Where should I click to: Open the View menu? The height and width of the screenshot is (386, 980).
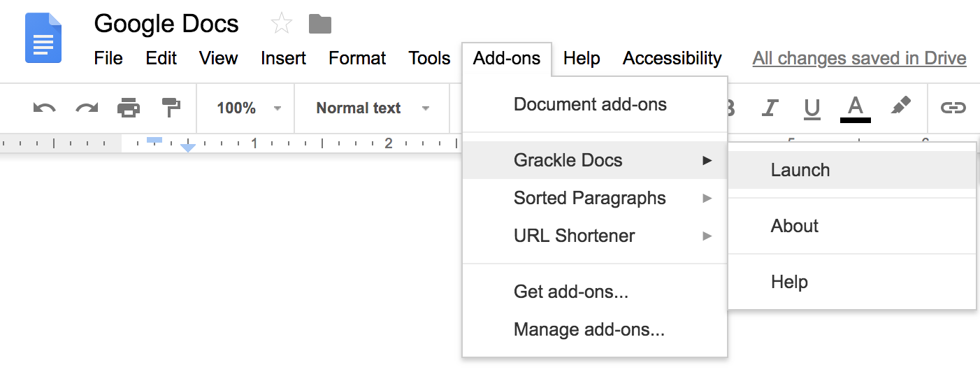219,58
